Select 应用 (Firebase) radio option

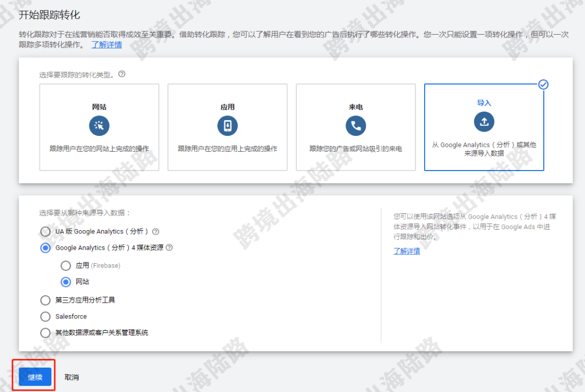(x=66, y=265)
